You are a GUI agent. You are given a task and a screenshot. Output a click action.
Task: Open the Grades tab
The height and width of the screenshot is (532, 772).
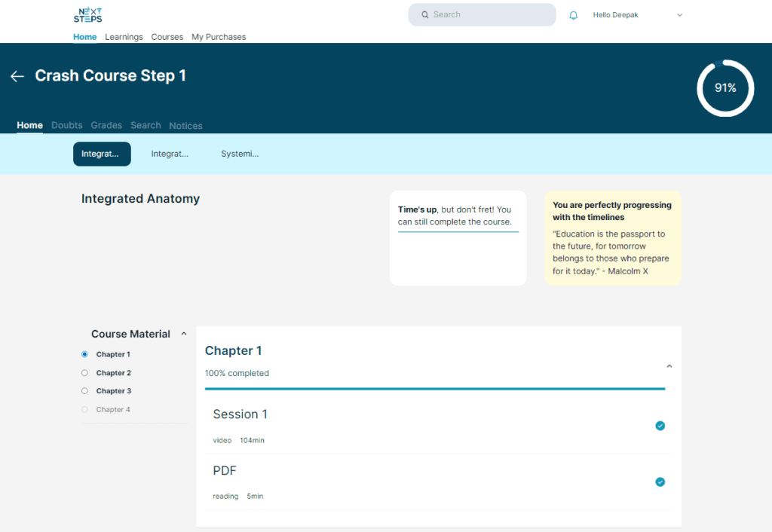(x=106, y=125)
